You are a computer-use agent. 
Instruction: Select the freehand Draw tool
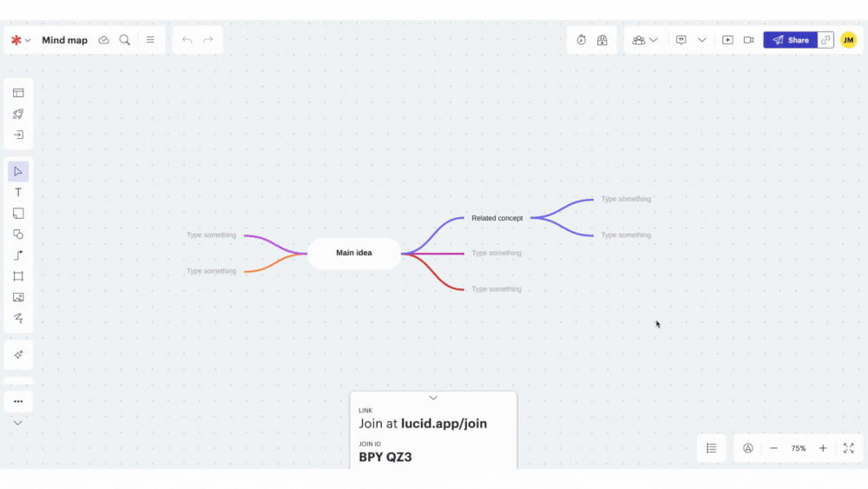[x=18, y=319]
